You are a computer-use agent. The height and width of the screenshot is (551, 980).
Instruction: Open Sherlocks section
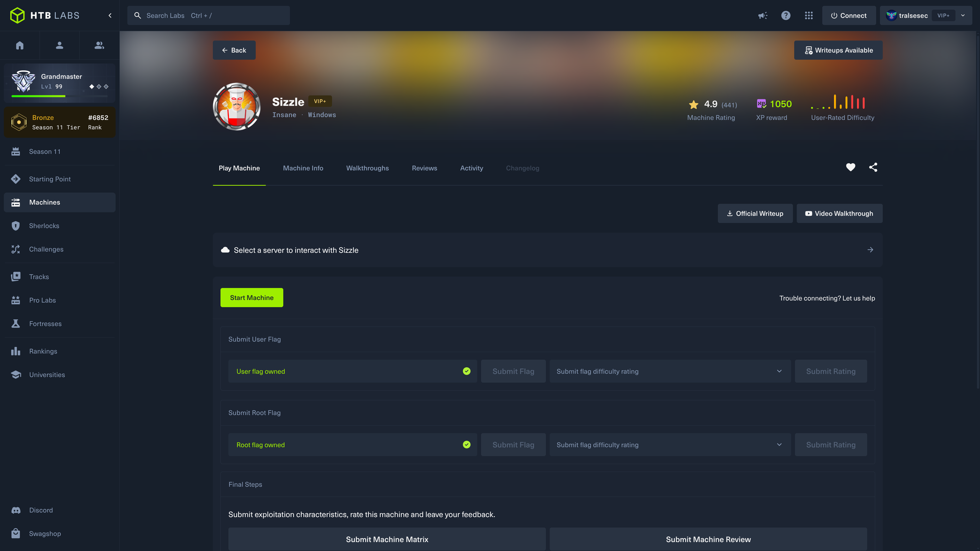coord(60,226)
